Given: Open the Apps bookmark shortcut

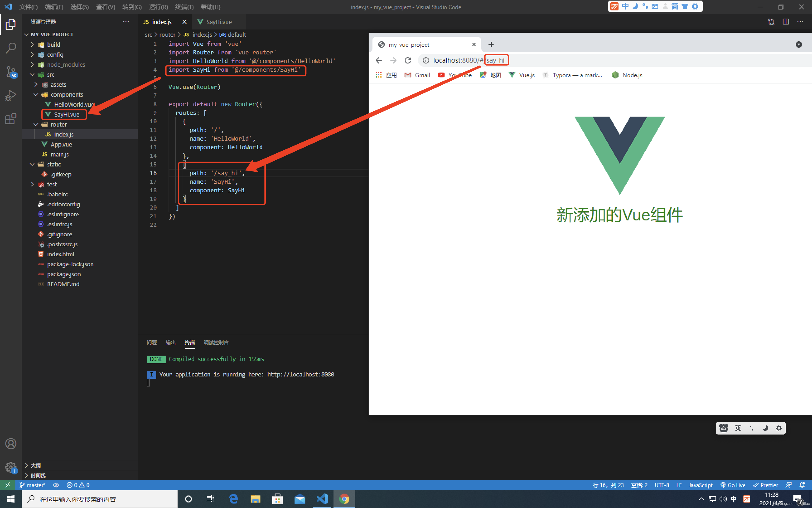Looking at the screenshot, I should coord(386,75).
